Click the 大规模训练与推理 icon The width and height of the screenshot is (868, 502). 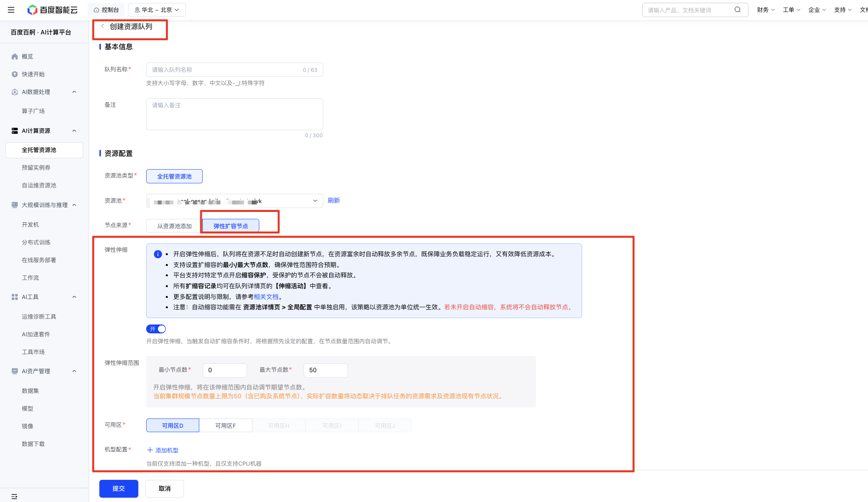[15, 205]
